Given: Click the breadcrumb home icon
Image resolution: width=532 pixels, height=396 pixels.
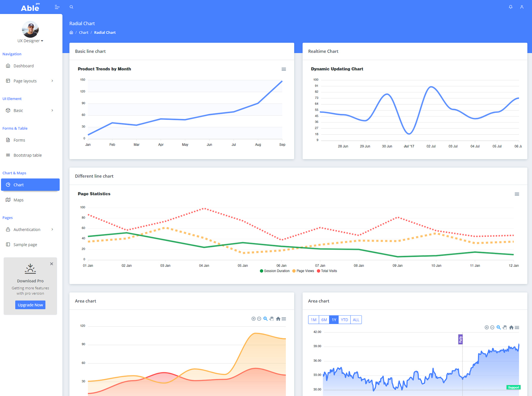Looking at the screenshot, I should tap(71, 33).
